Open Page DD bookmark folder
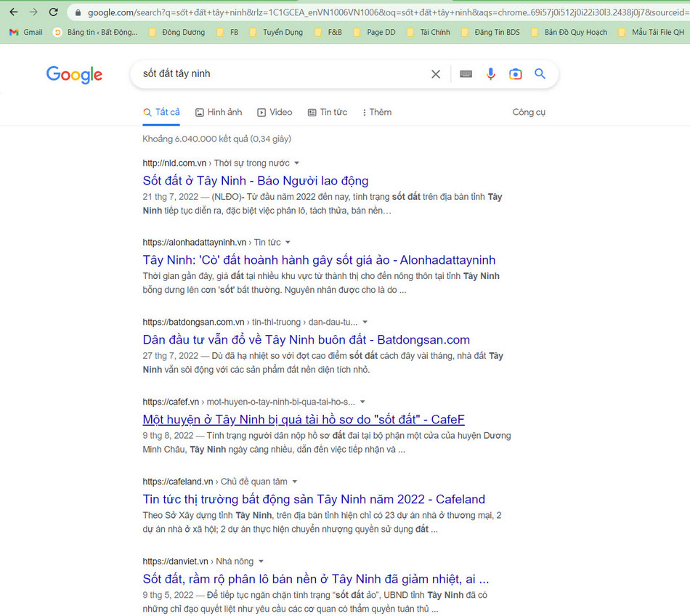The image size is (690, 616). tap(375, 32)
